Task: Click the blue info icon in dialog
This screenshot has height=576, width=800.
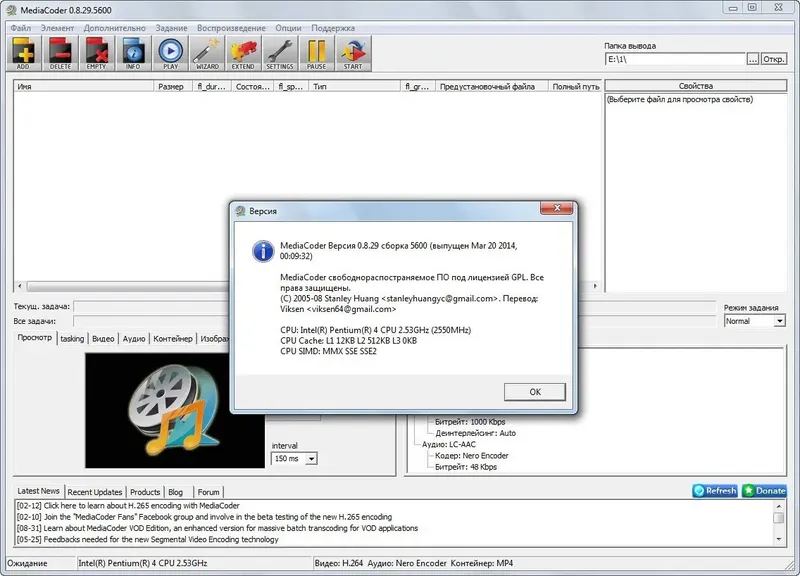Action: pos(263,251)
